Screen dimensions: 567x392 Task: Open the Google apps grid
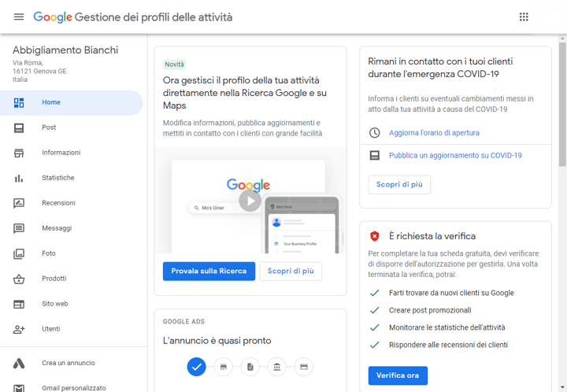click(x=524, y=17)
